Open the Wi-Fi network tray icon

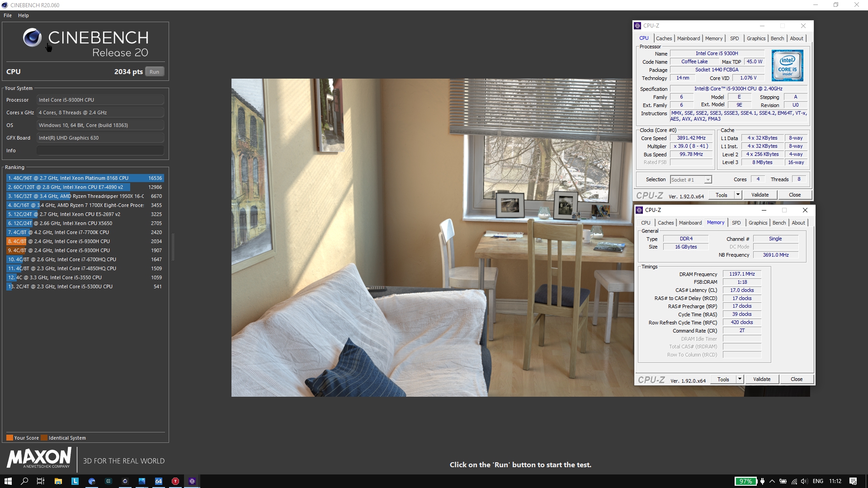(794, 481)
